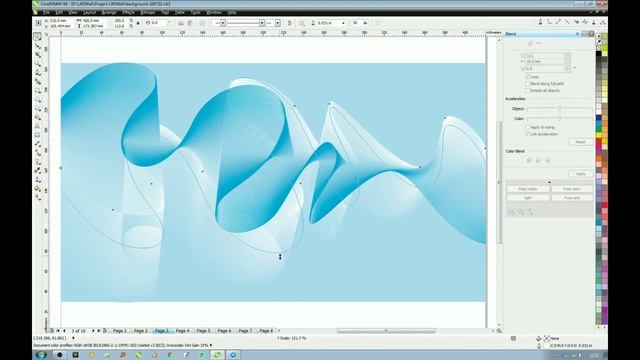Enable the Loop checkbox

coord(527,77)
